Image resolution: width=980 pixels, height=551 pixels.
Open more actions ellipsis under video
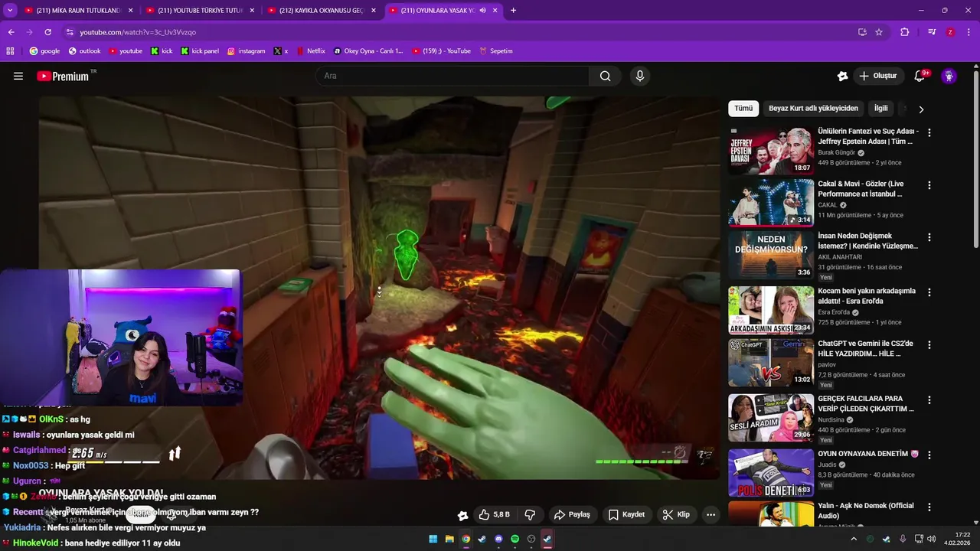(x=710, y=514)
